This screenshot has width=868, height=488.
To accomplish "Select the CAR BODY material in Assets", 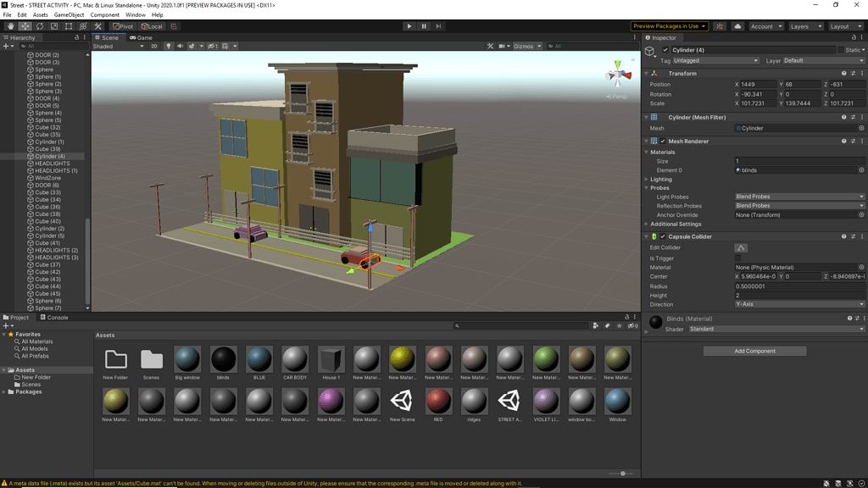I will click(x=294, y=359).
